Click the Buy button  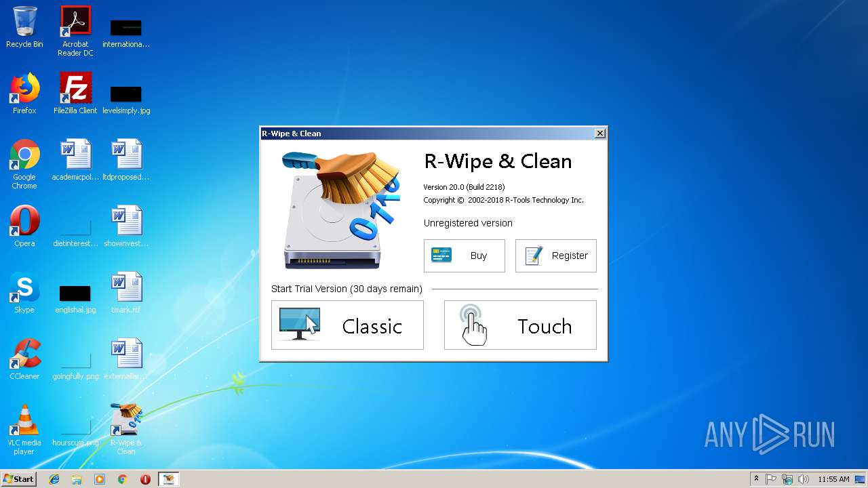click(x=465, y=256)
